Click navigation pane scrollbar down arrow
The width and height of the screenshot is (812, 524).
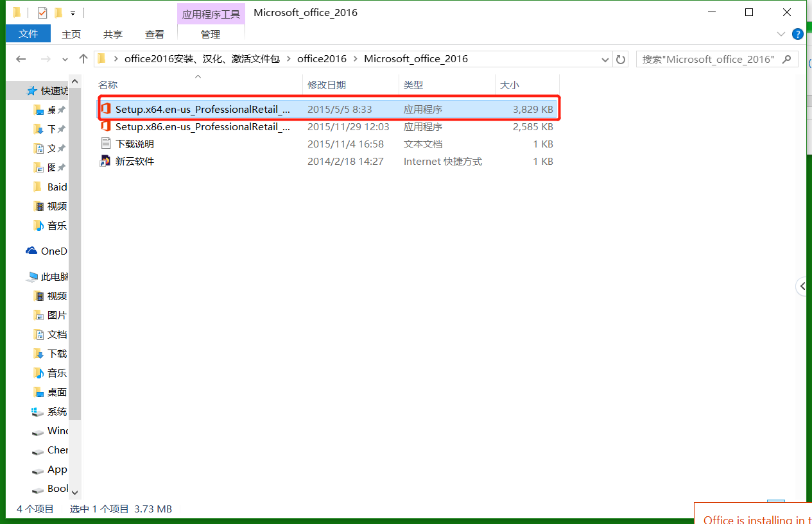tap(75, 492)
